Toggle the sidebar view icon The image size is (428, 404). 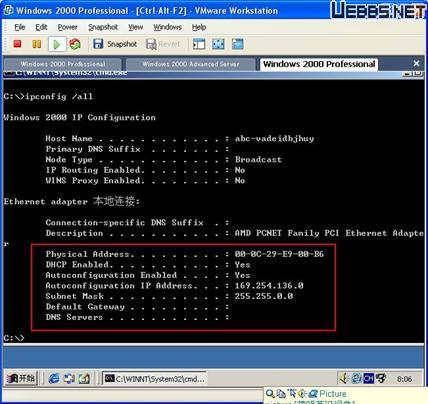pyautogui.click(x=199, y=44)
